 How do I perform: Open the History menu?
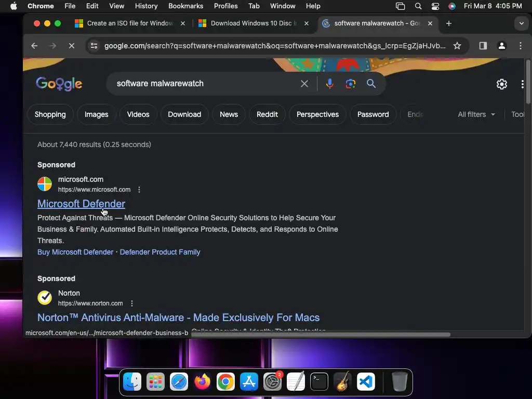(146, 6)
